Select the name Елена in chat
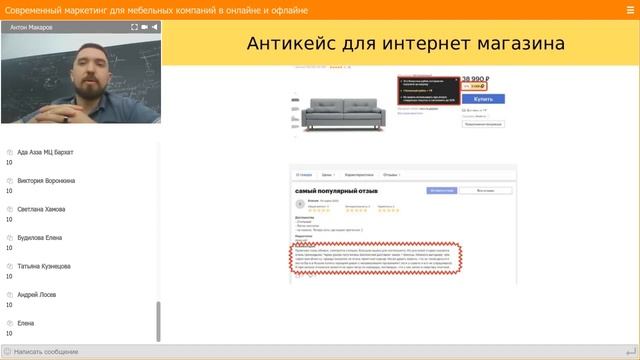Screen dimensions: 640x360 tap(26, 323)
